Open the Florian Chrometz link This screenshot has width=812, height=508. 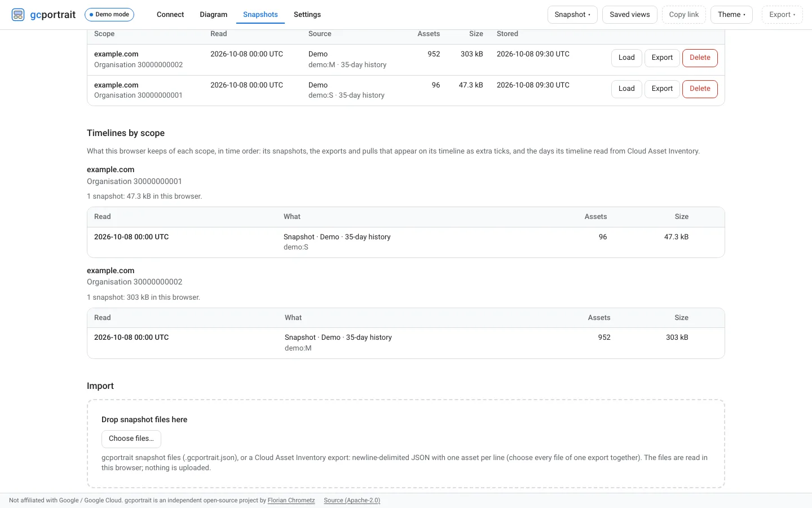point(291,501)
